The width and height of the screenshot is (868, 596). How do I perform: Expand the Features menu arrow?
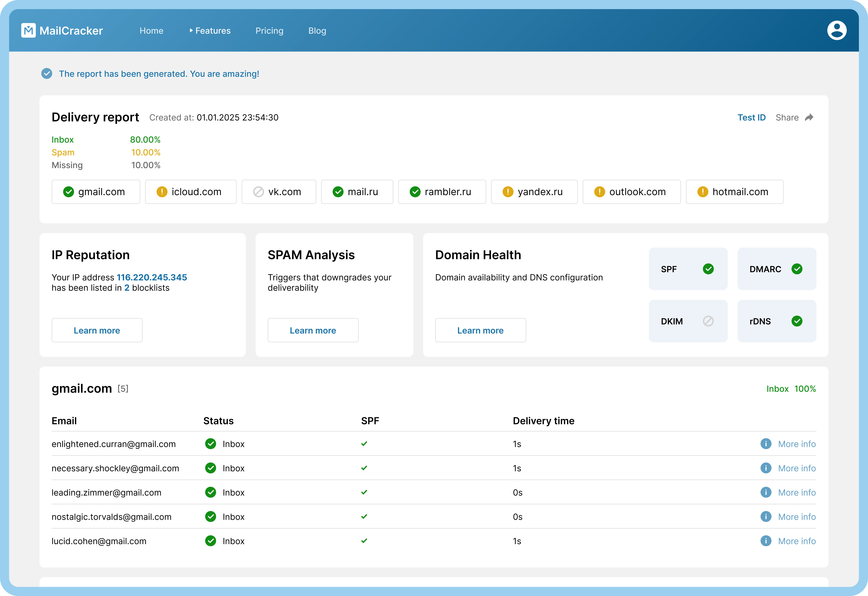click(x=191, y=31)
